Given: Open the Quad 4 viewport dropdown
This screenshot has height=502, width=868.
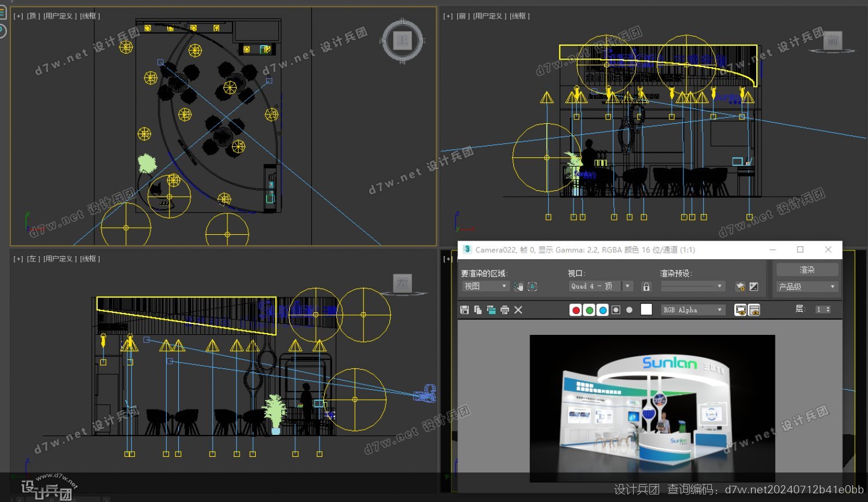Looking at the screenshot, I should [x=601, y=286].
